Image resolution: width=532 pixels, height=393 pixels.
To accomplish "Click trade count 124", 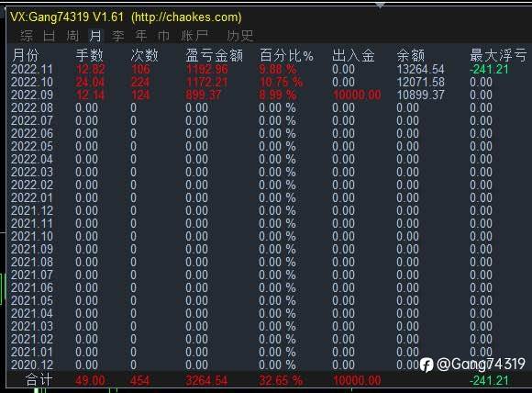I will click(x=140, y=95).
